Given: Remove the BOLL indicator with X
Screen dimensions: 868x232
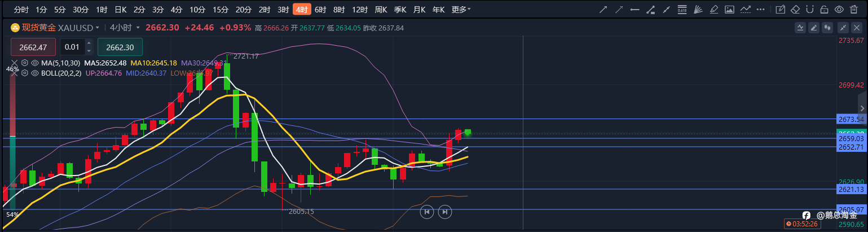Looking at the screenshot, I should click(x=15, y=73).
